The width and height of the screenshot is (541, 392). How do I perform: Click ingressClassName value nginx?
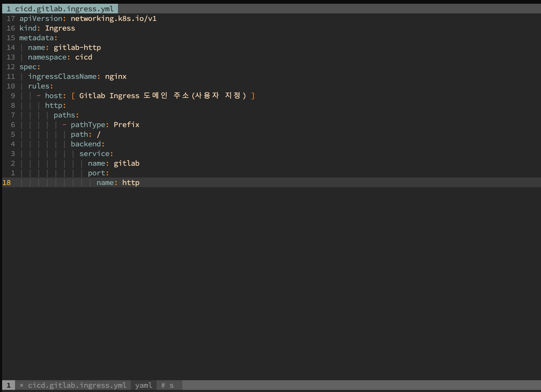click(x=116, y=76)
